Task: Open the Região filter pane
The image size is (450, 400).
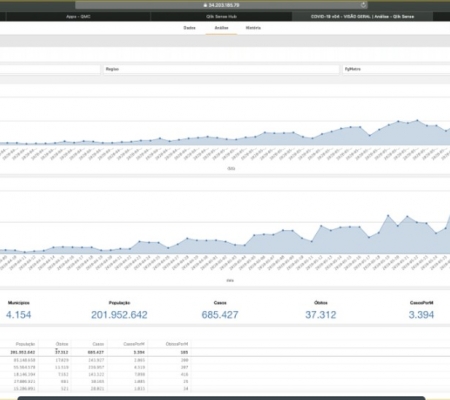Action: click(221, 69)
